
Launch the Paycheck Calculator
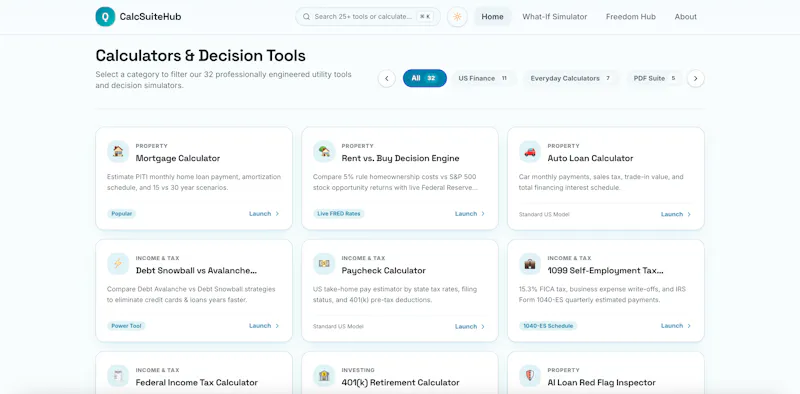point(470,327)
